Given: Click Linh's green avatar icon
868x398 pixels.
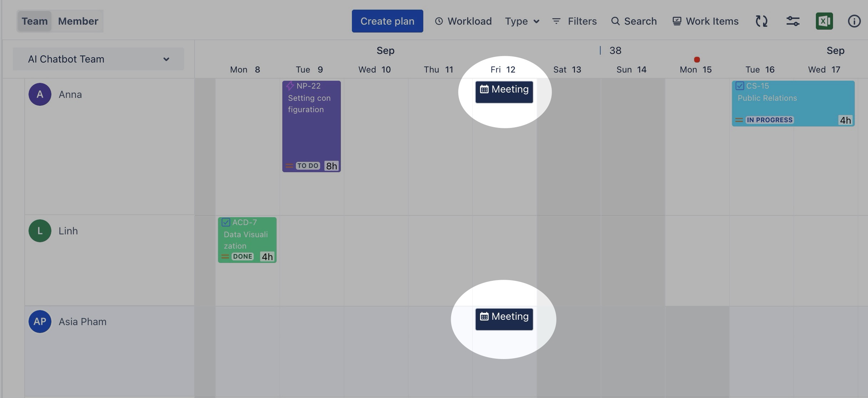Looking at the screenshot, I should tap(40, 231).
